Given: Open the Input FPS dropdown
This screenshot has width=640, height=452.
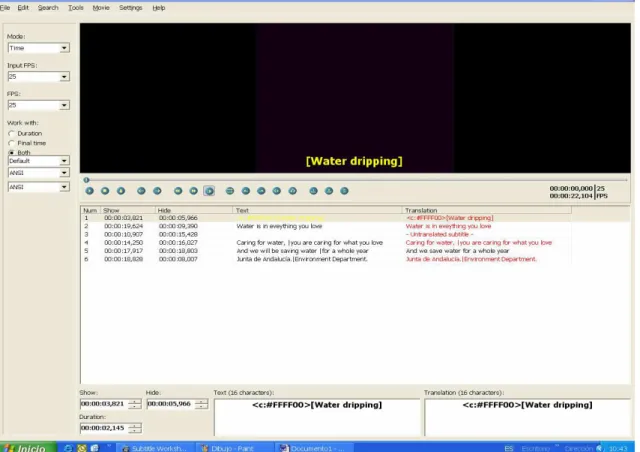Looking at the screenshot, I should click(x=39, y=76).
